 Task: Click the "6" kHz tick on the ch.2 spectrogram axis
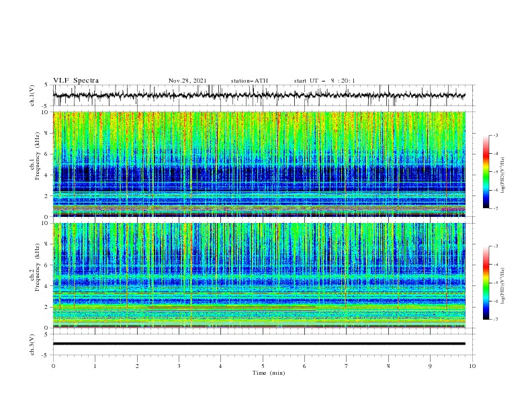47,265
